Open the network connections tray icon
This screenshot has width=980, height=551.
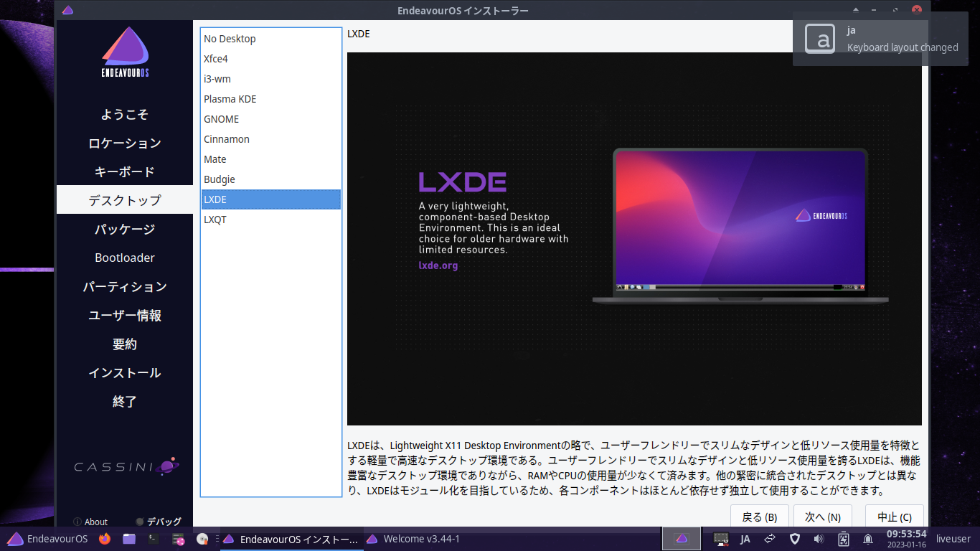click(x=770, y=539)
